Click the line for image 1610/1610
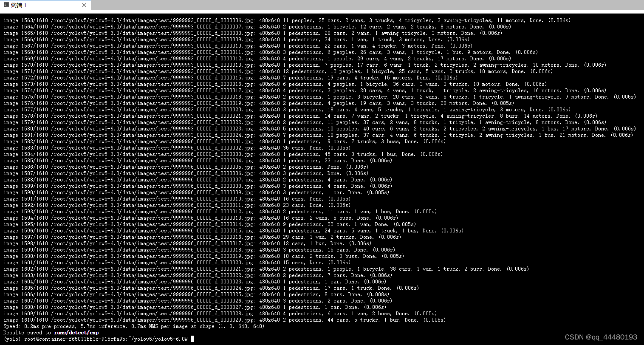The image size is (644, 345). (x=225, y=320)
